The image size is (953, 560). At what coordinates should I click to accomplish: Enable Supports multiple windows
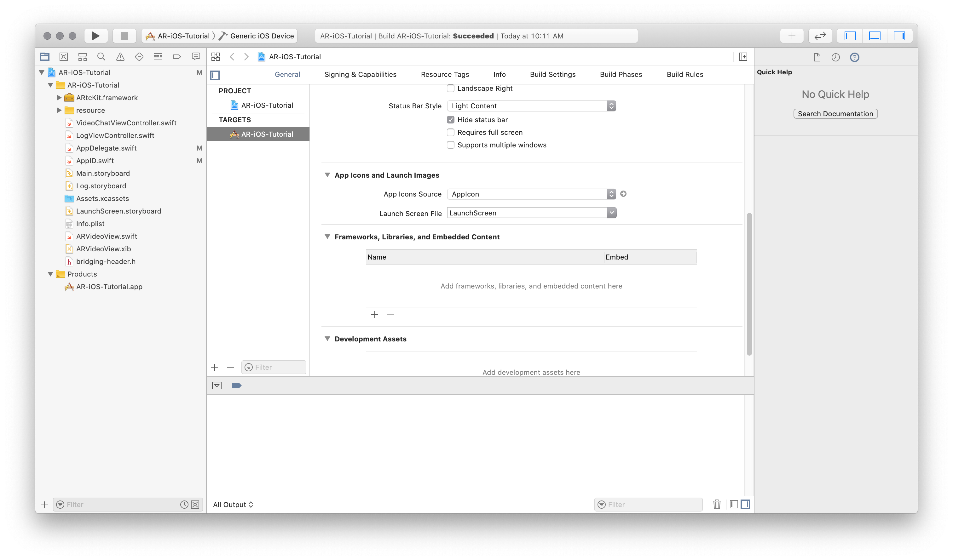tap(450, 145)
